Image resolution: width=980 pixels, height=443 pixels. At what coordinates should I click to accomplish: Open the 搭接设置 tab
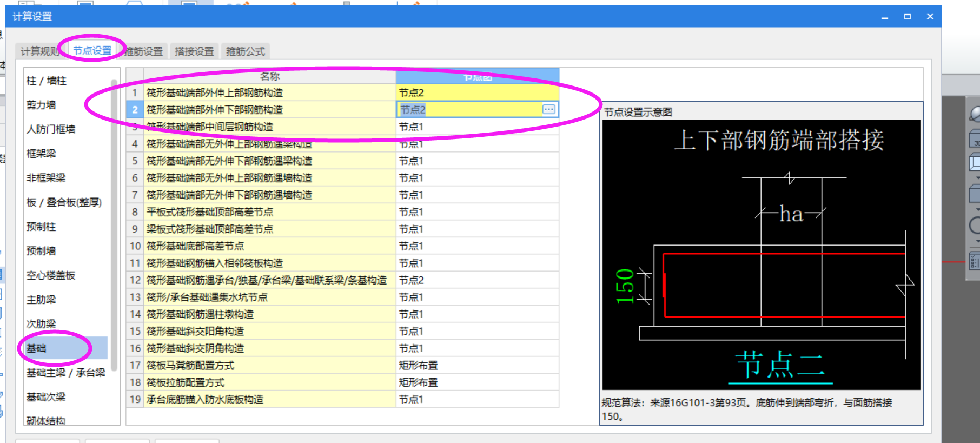coord(194,51)
